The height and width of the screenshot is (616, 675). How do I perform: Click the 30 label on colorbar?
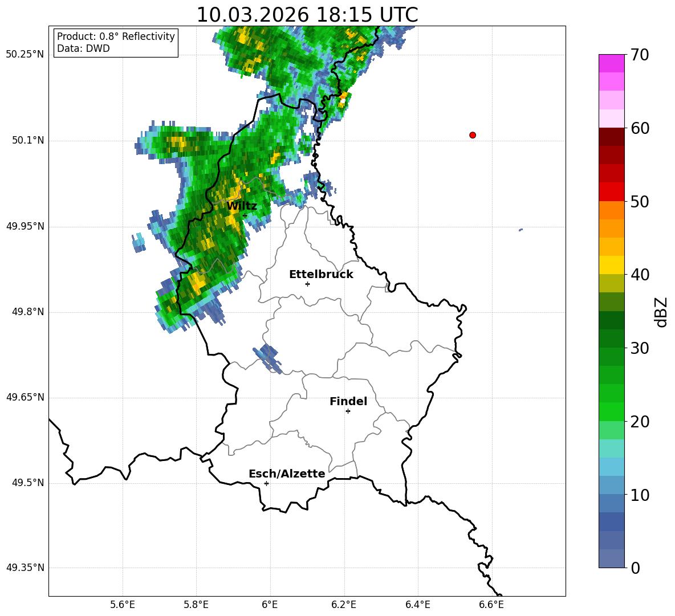640,348
